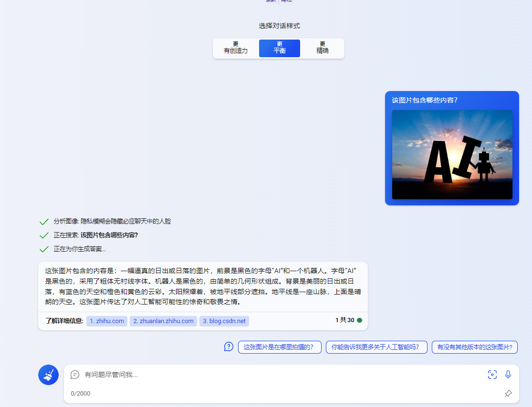Click the question mark suggestions icon
532x407 pixels.
tap(229, 346)
